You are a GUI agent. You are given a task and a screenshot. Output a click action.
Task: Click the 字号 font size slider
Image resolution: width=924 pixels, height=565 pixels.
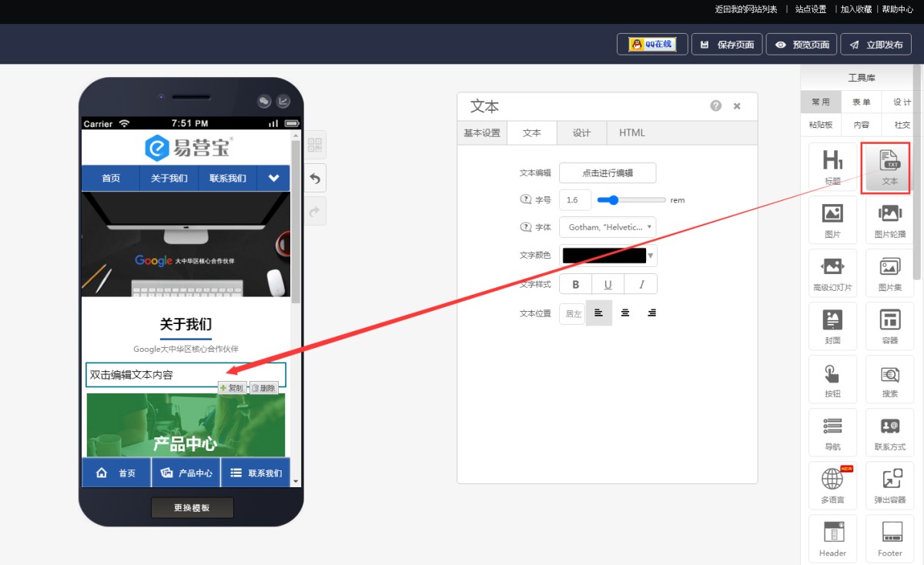[x=631, y=200]
